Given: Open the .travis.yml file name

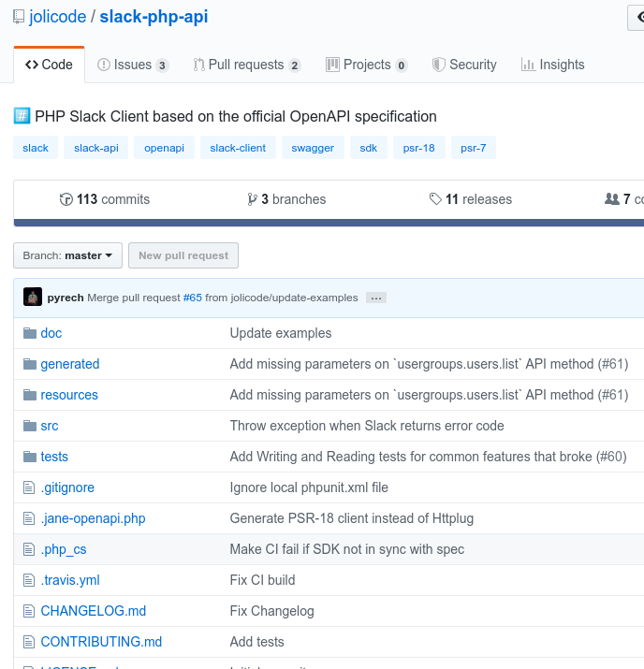Looking at the screenshot, I should pos(70,580).
